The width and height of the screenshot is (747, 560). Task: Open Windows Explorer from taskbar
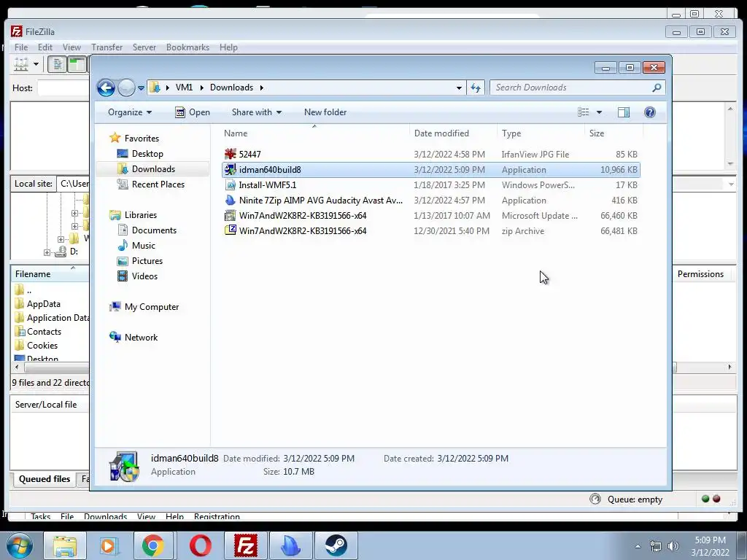65,545
